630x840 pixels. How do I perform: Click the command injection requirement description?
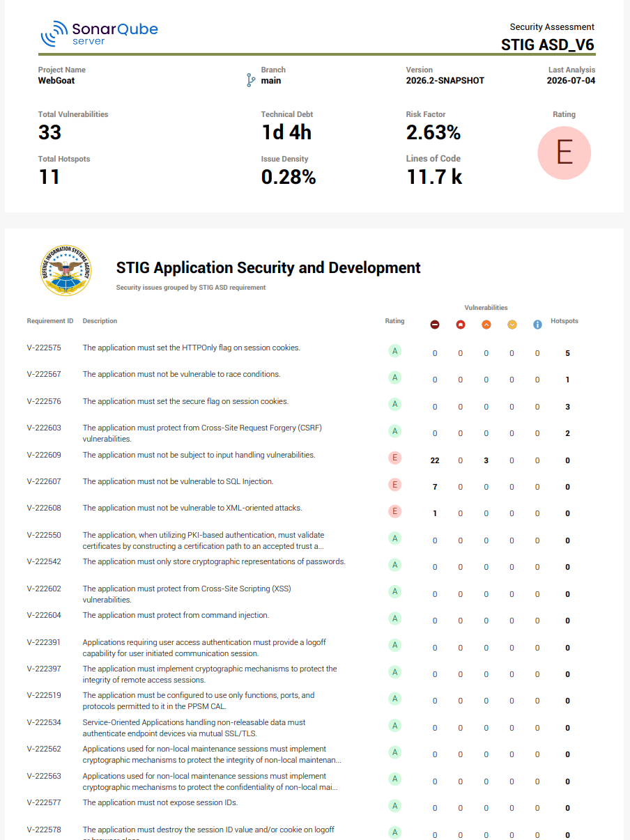176,615
